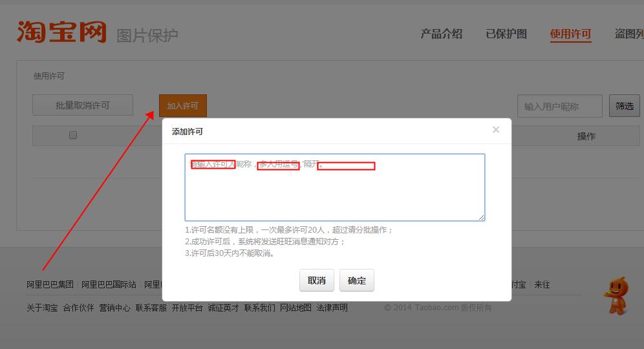The height and width of the screenshot is (349, 644).
Task: Click the orange 加入许可 button
Action: click(x=183, y=106)
